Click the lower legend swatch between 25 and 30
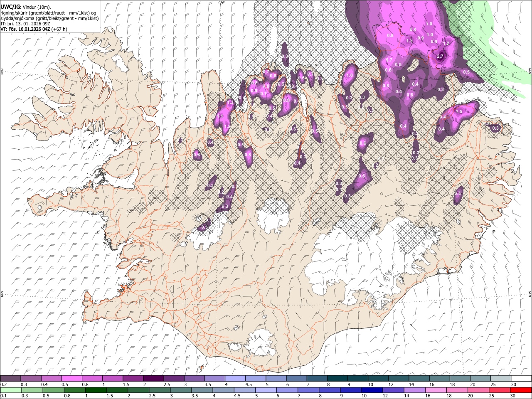This screenshot has width=532, height=399. click(500, 390)
